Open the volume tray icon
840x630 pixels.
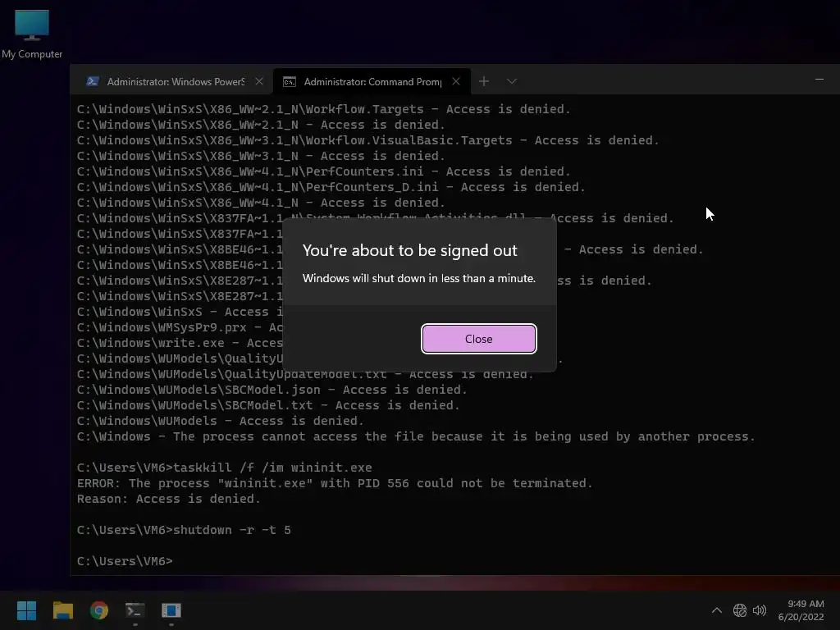coord(760,610)
